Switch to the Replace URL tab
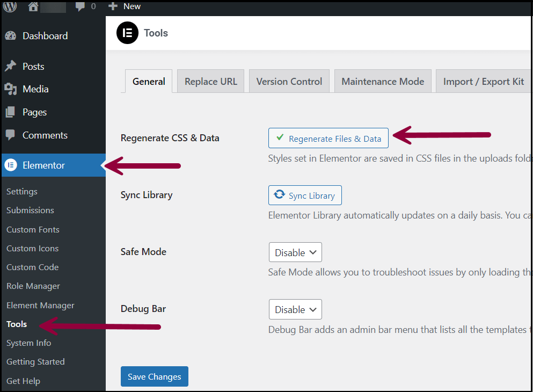Screen dimensions: 533x392 coord(210,81)
